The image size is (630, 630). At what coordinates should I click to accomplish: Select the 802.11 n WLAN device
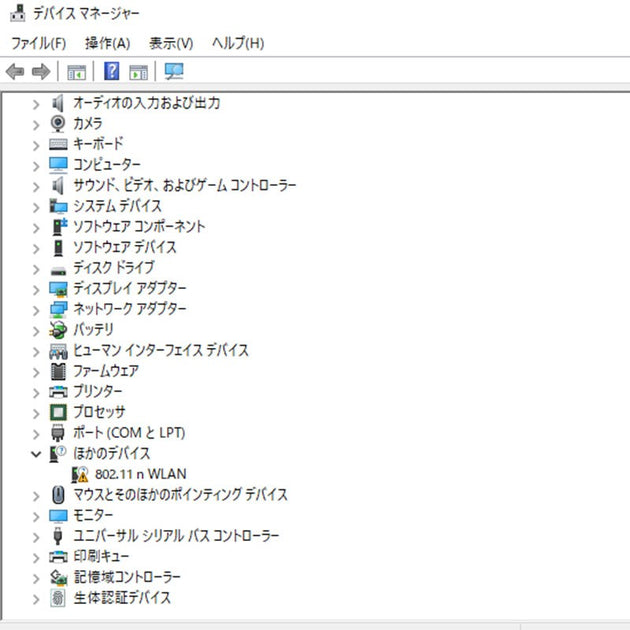pos(141,475)
